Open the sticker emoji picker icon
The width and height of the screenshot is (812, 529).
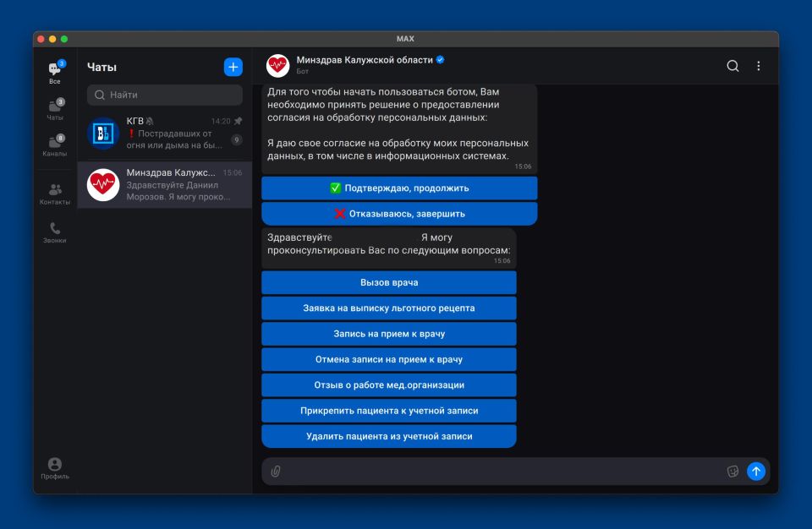click(732, 472)
